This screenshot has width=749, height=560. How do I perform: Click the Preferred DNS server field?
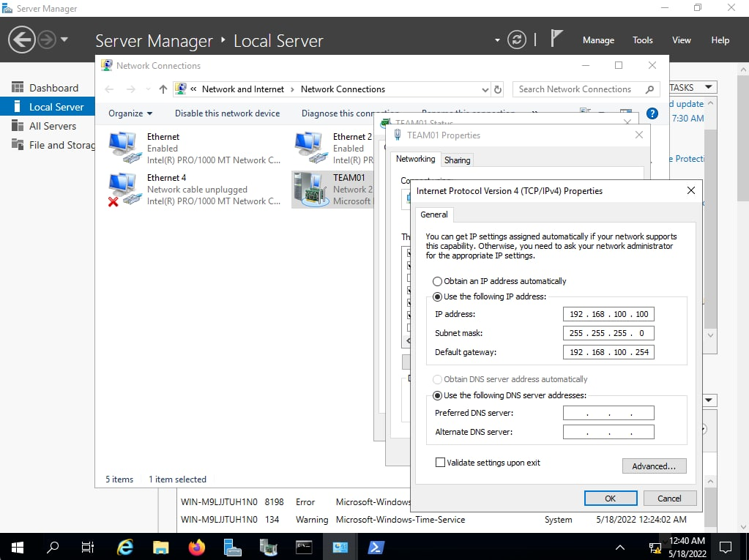[608, 414]
